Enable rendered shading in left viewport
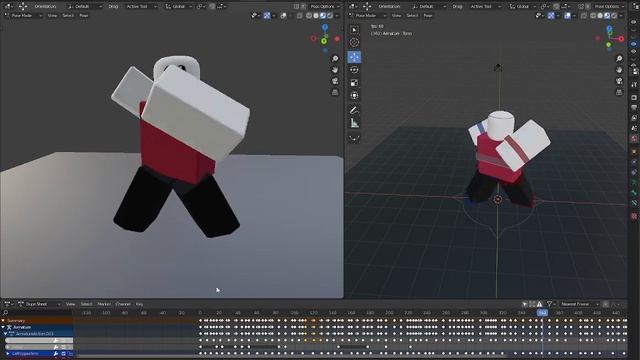The height and width of the screenshot is (360, 640). pos(330,16)
